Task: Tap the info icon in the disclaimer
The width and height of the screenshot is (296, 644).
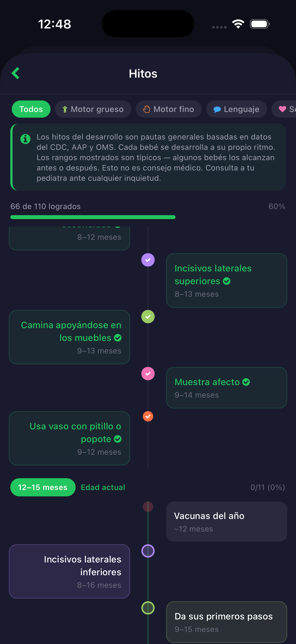Action: pyautogui.click(x=25, y=139)
